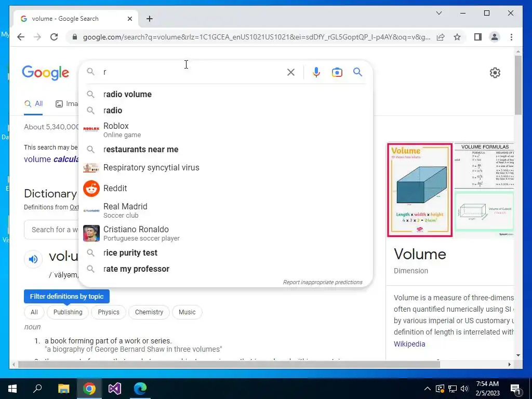Bookmark this tab with star icon
The image size is (532, 399).
tap(457, 37)
